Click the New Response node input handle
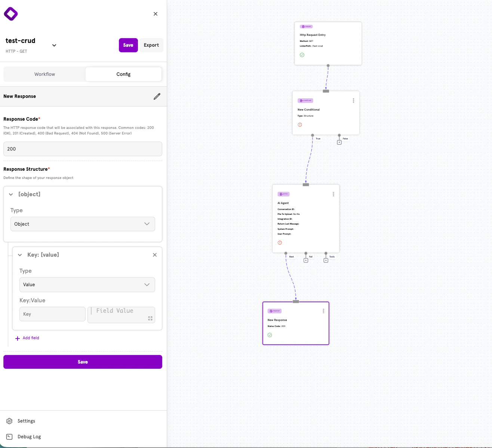Viewport: 492px width, 448px height. [x=296, y=302]
